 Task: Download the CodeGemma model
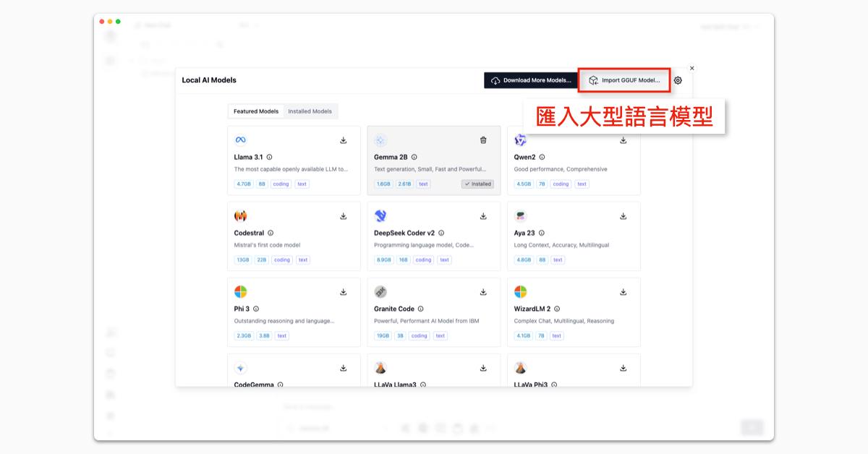[344, 368]
